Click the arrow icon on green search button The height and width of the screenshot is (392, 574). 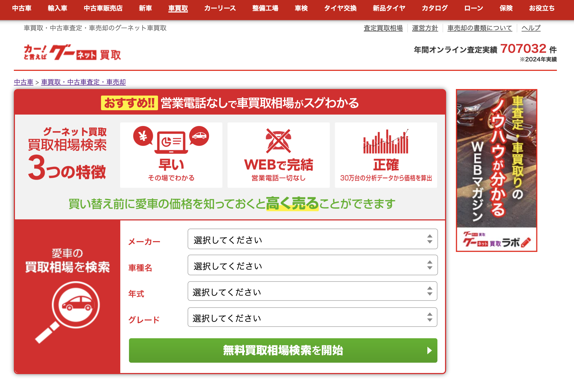pyautogui.click(x=429, y=350)
